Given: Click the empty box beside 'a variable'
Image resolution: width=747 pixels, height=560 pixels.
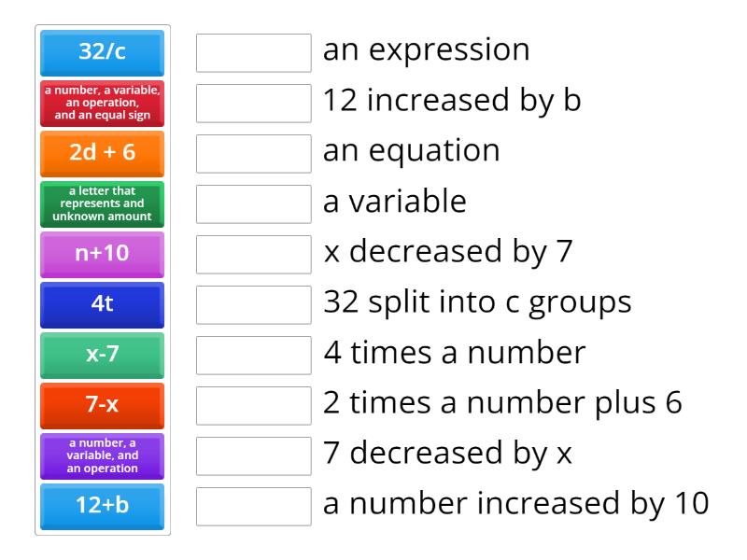Looking at the screenshot, I should pyautogui.click(x=253, y=203).
